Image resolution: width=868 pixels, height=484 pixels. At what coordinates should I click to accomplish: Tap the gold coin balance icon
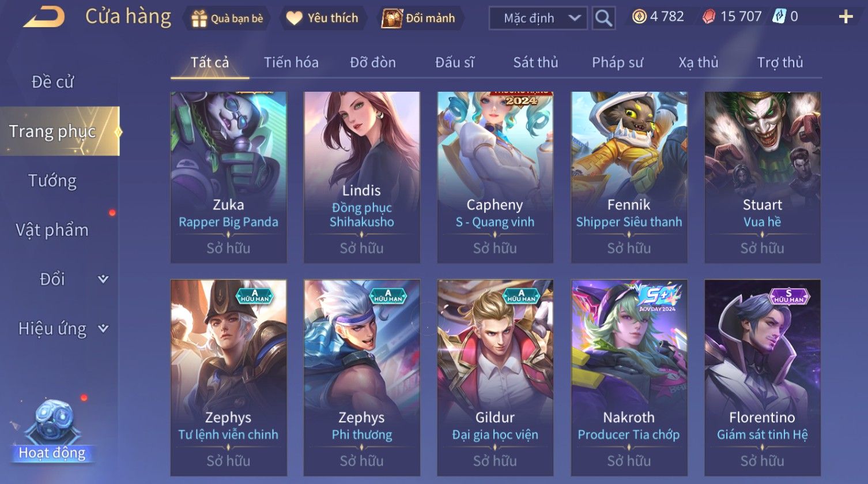point(639,17)
